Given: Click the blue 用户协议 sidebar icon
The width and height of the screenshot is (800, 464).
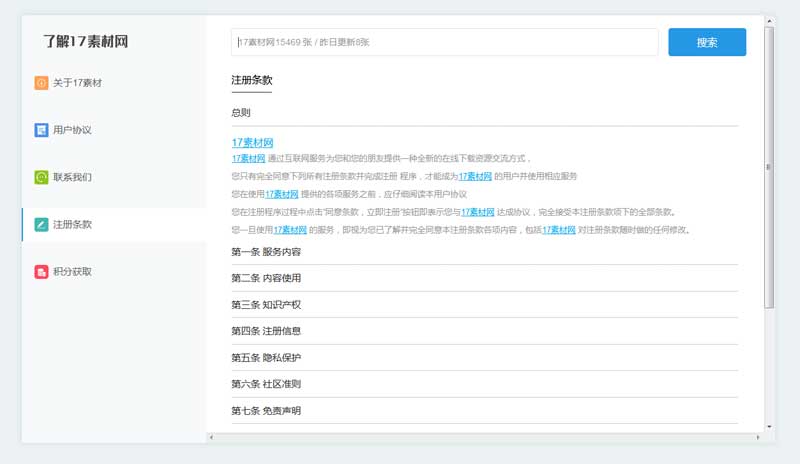Looking at the screenshot, I should pyautogui.click(x=41, y=130).
